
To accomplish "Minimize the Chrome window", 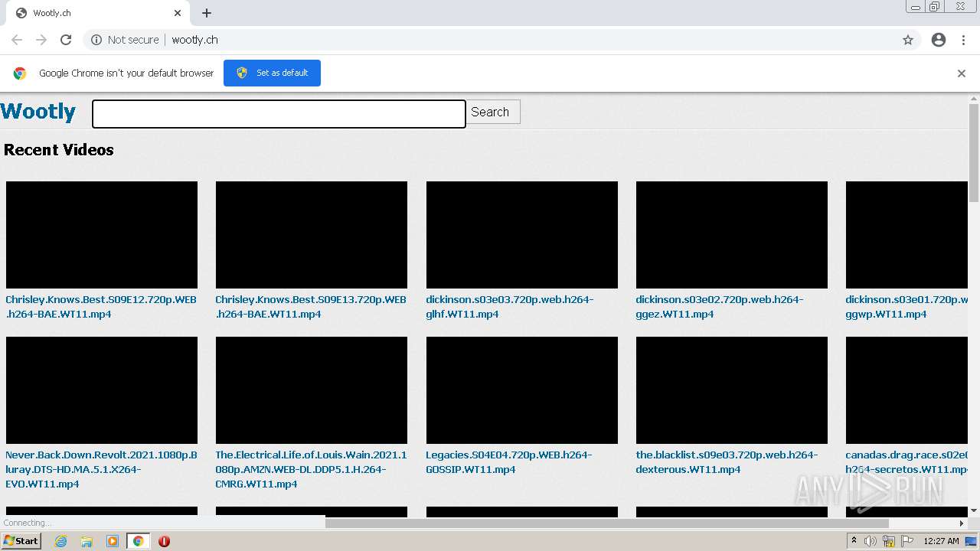I will point(916,6).
